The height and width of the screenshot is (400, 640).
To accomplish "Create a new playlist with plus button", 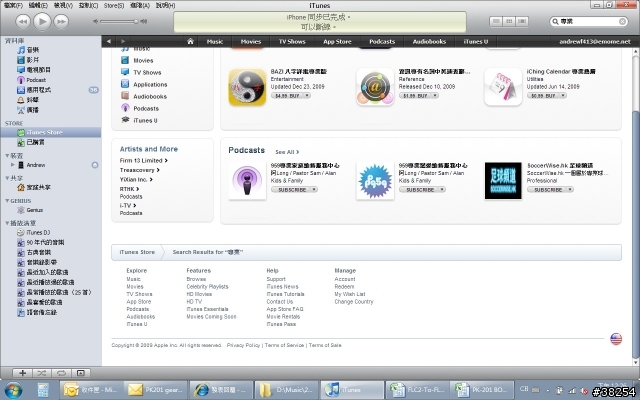I will pyautogui.click(x=22, y=373).
